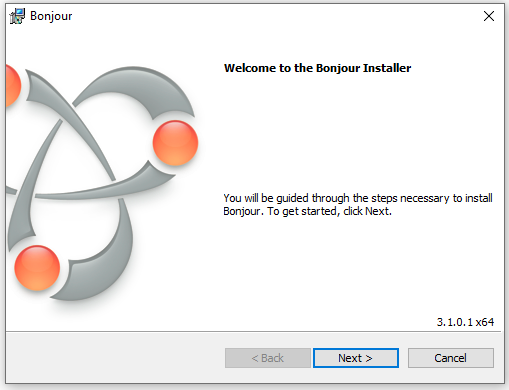Screen dimensions: 509x390
Task: Open the installer icon system menu
Action: click(x=17, y=16)
